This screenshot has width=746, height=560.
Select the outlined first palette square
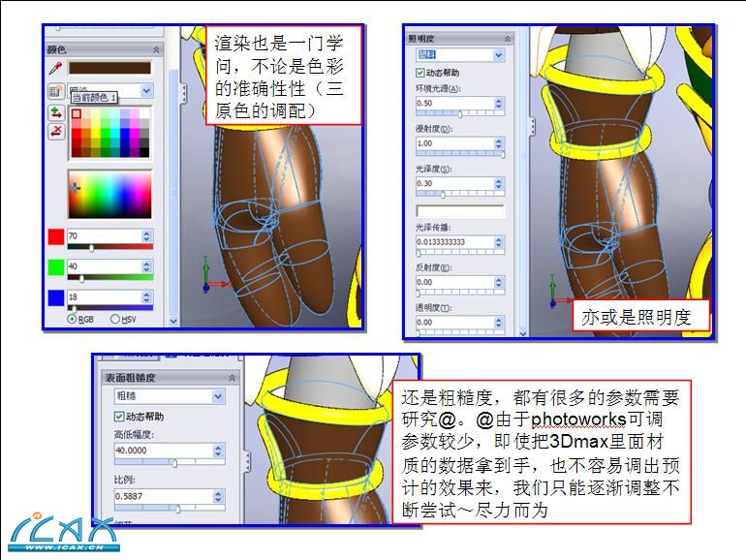click(x=77, y=113)
